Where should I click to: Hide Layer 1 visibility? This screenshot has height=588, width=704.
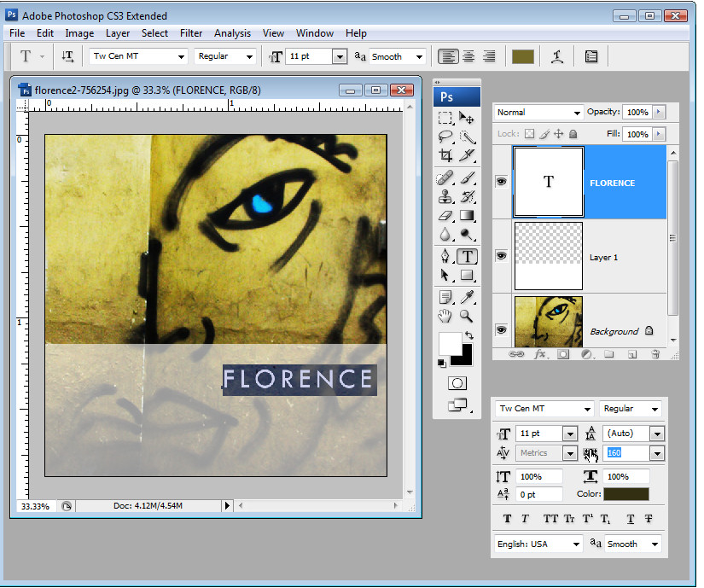tap(501, 256)
